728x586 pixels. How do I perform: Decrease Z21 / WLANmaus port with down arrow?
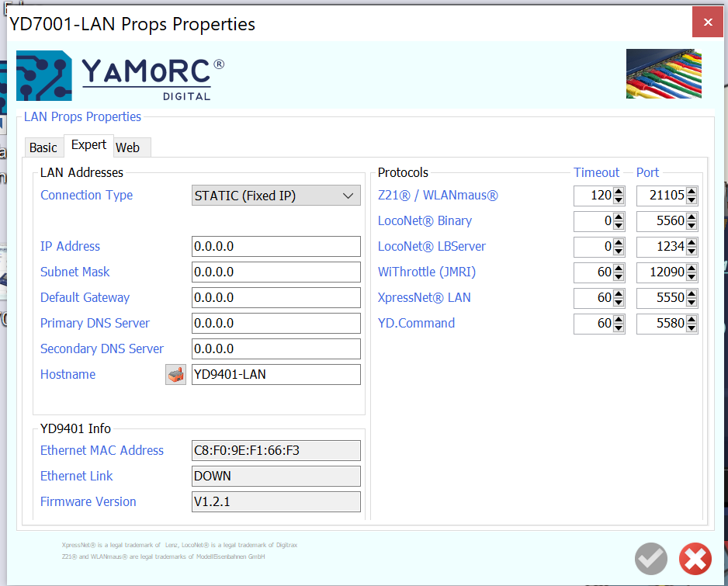692,200
